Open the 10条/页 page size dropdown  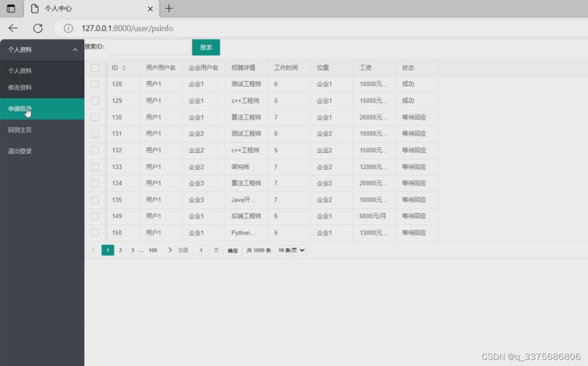coord(290,250)
